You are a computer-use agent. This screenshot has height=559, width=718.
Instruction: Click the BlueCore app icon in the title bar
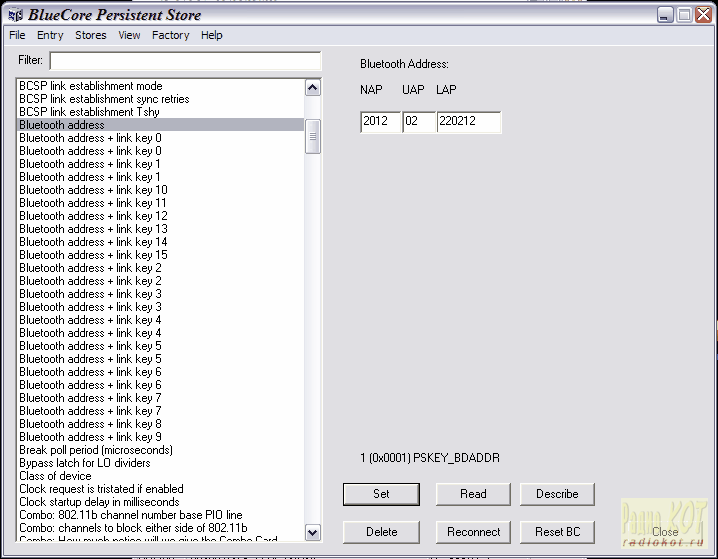click(x=15, y=15)
